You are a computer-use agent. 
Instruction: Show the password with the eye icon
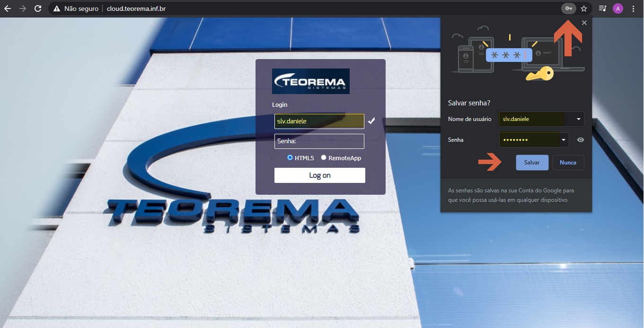[581, 140]
